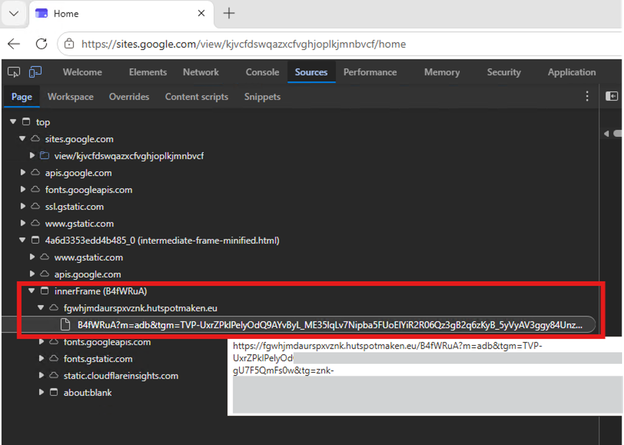Collapse the innerFrame (B4fWRuA) node

pos(32,291)
